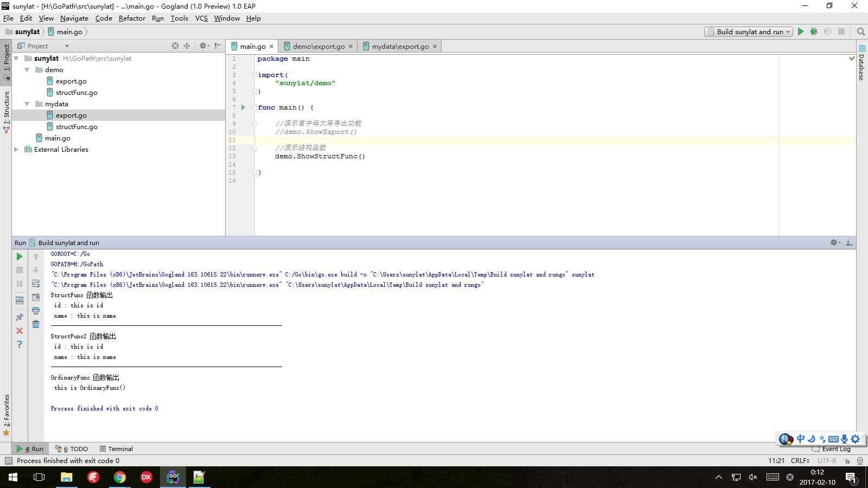
Task: Fold the main function body
Action: click(x=254, y=107)
